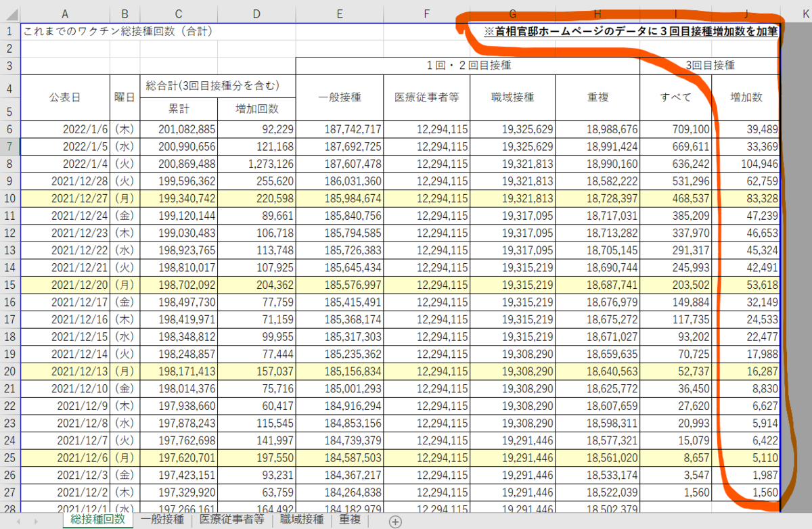Image resolution: width=812 pixels, height=529 pixels.
Task: Click the 公表日 header cell
Action: tap(65, 97)
